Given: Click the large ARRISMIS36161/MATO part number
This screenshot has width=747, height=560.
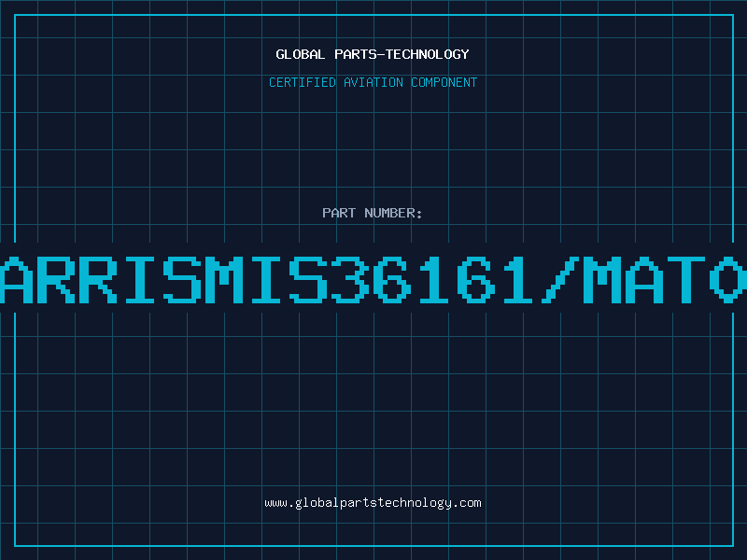Looking at the screenshot, I should tap(373, 280).
